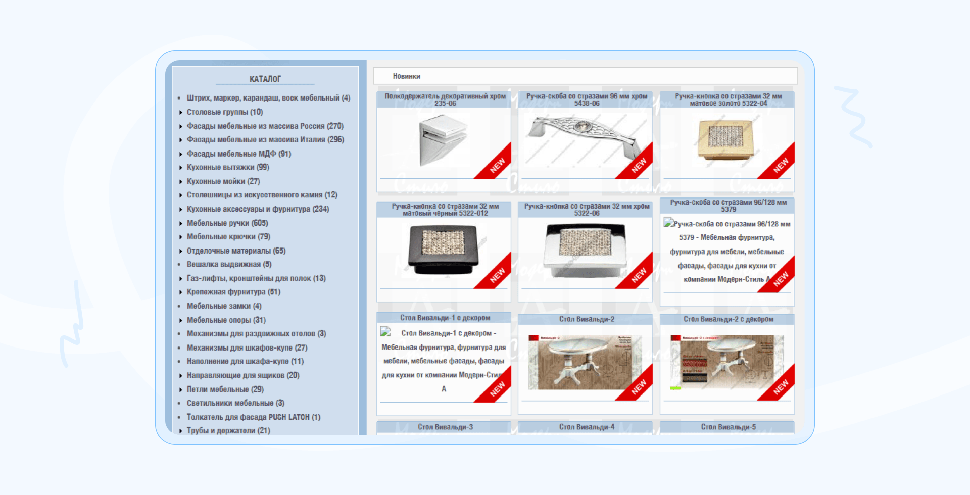Select Петли мебельные (29) in catalog
This screenshot has height=495, width=970.
(x=225, y=389)
